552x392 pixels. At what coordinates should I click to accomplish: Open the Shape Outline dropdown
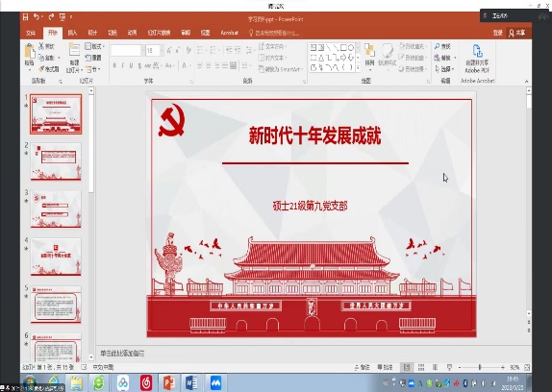click(413, 58)
